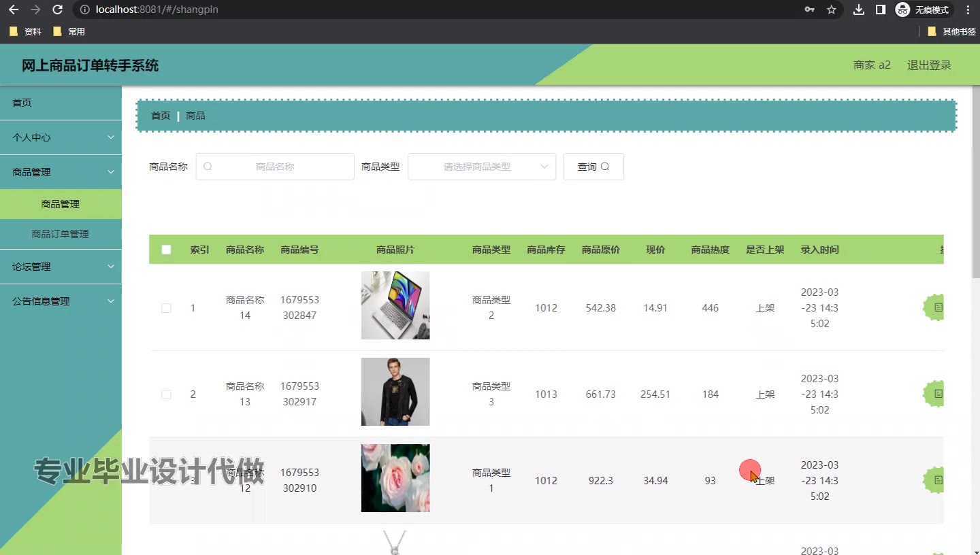Click the 922.3 original price cell
Viewport: 980px width, 555px height.
coord(601,481)
